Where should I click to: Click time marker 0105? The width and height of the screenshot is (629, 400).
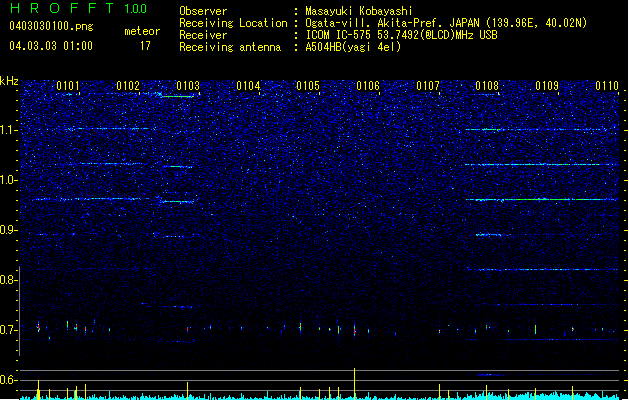click(308, 86)
